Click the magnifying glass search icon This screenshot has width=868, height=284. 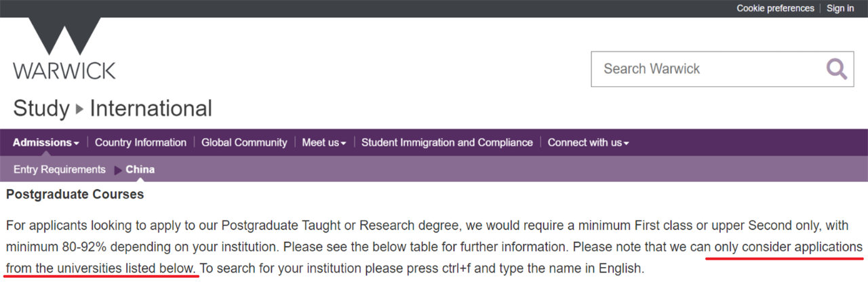836,68
